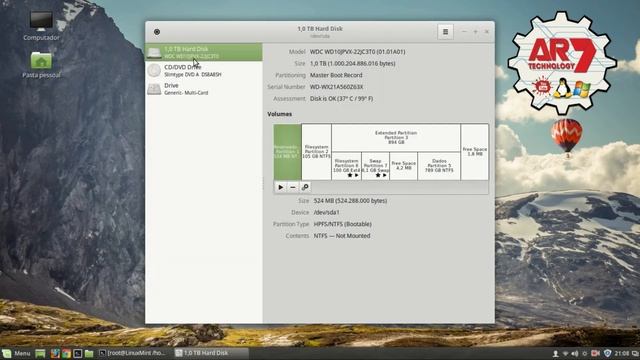Image resolution: width=640 pixels, height=360 pixels.
Task: Click the Volumes section heading
Action: [280, 114]
